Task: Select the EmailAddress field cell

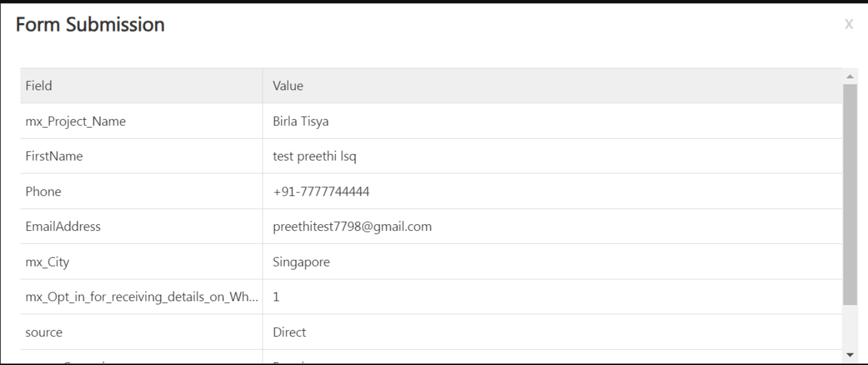Action: tap(63, 227)
